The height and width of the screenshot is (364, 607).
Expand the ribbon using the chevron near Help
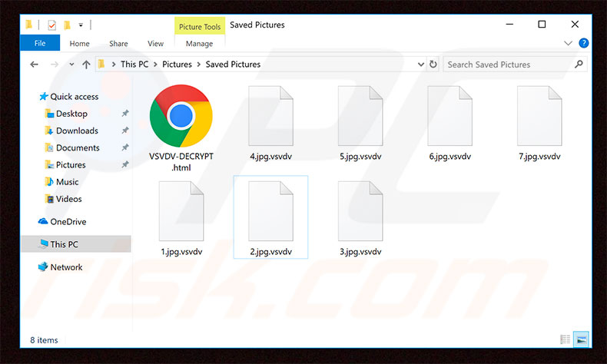pyautogui.click(x=569, y=44)
